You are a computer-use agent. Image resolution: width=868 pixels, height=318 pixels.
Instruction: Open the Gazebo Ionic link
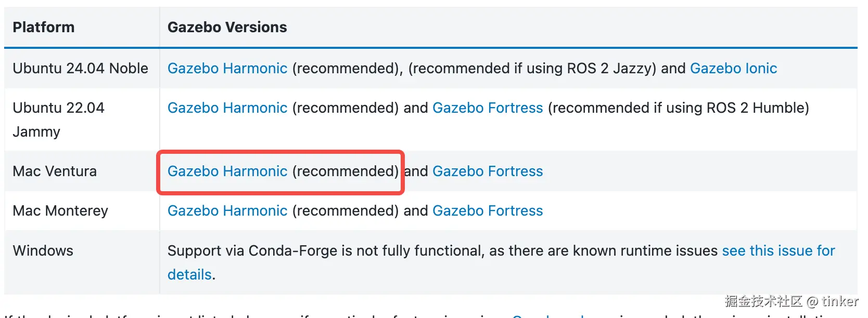tap(733, 68)
